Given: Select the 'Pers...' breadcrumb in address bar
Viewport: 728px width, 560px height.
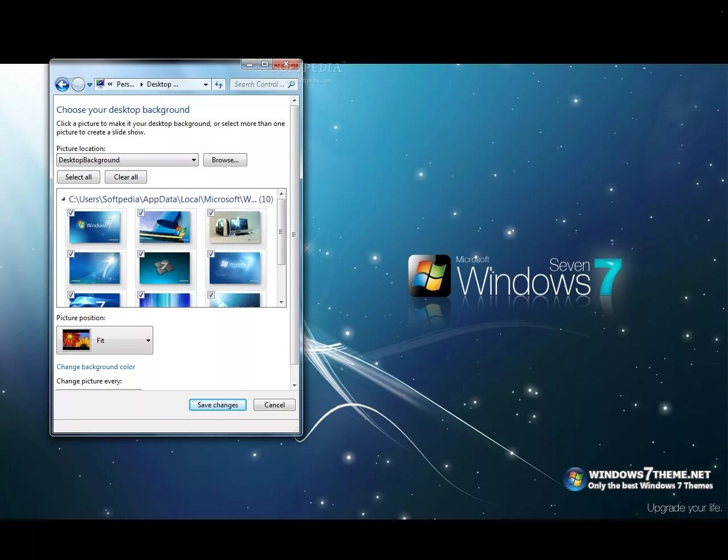Looking at the screenshot, I should pos(125,84).
